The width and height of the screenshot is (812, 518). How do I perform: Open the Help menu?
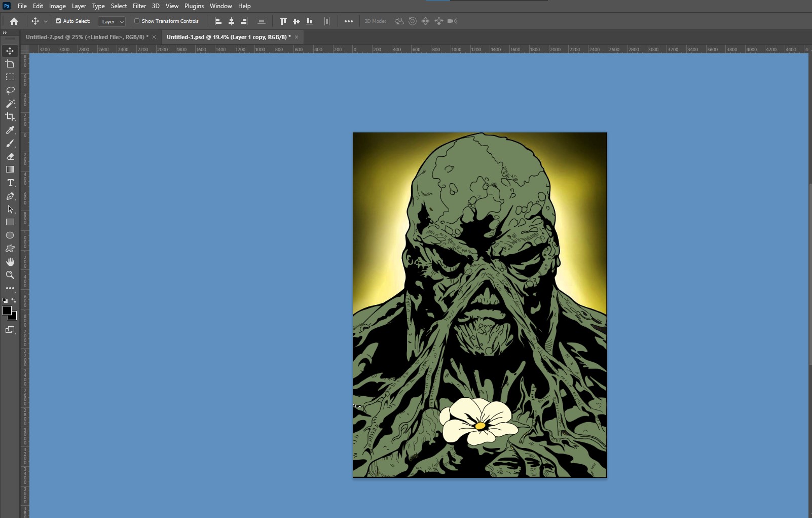click(244, 6)
